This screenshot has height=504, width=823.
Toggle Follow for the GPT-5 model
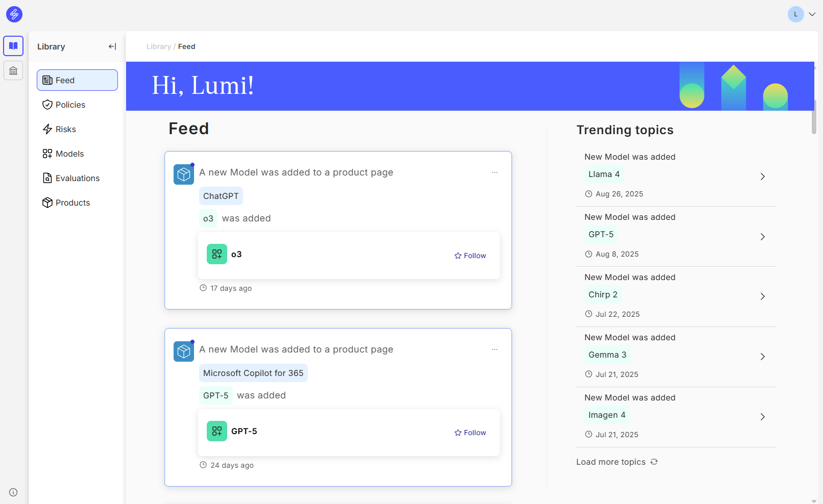coord(470,433)
